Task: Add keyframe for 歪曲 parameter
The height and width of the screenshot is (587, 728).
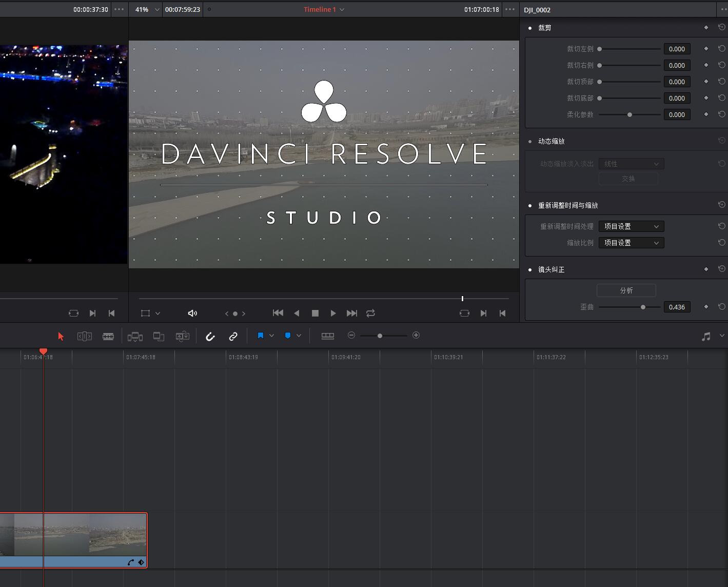Action: 706,306
